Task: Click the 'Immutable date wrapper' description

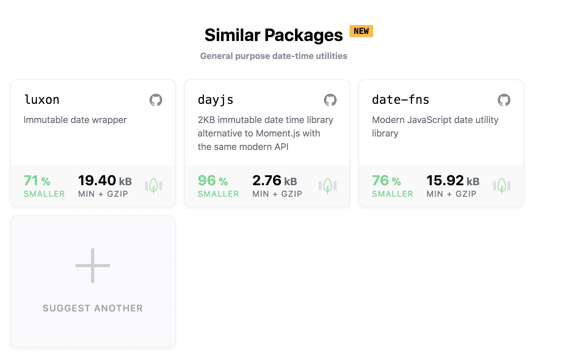Action: [75, 120]
